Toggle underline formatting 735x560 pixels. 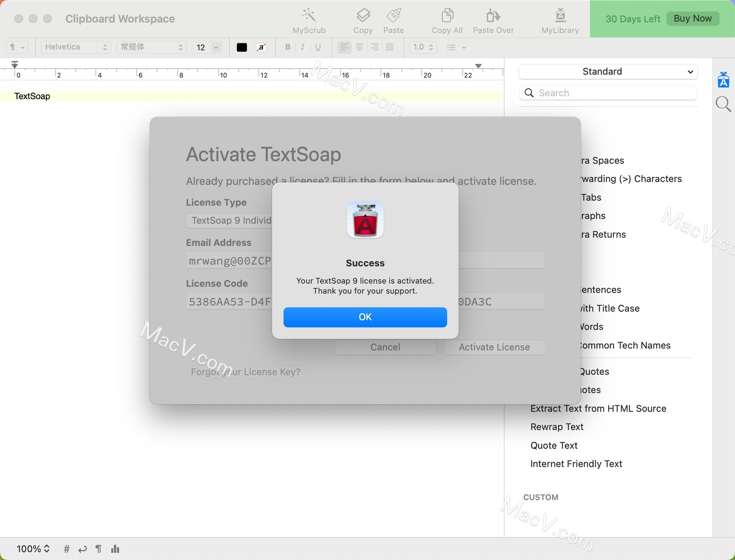[318, 47]
